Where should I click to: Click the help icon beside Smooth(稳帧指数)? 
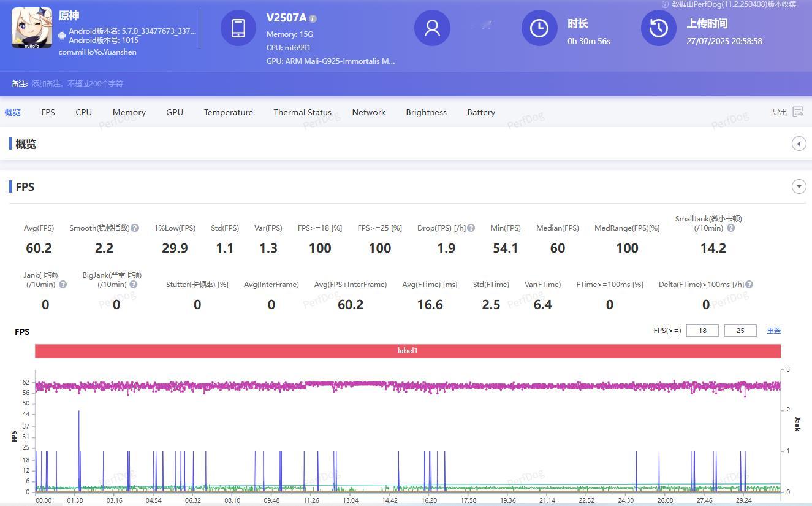[135, 228]
